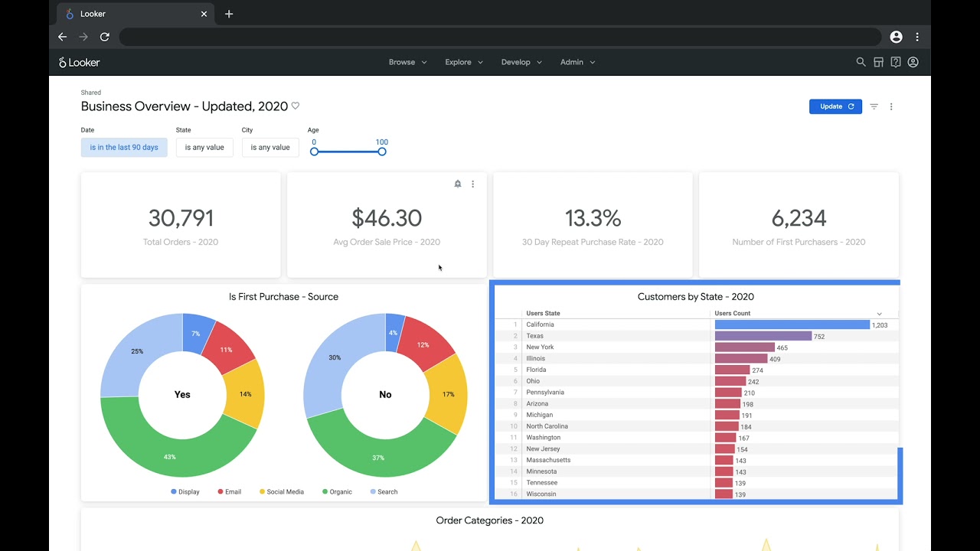Image resolution: width=980 pixels, height=551 pixels.
Task: Open the browser profile avatar icon
Action: (x=897, y=37)
